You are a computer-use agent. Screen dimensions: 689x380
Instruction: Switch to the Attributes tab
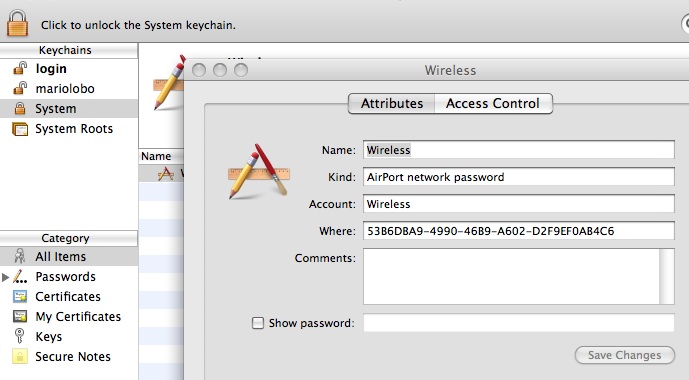(392, 103)
